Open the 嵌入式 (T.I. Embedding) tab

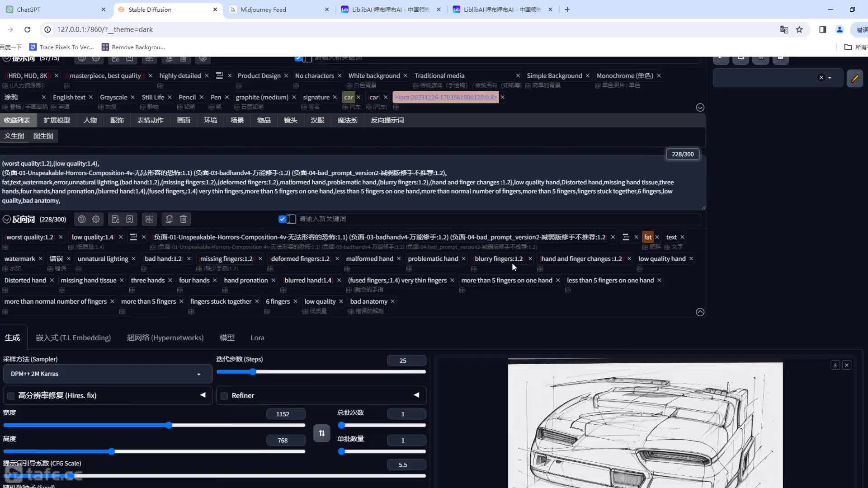pyautogui.click(x=73, y=338)
